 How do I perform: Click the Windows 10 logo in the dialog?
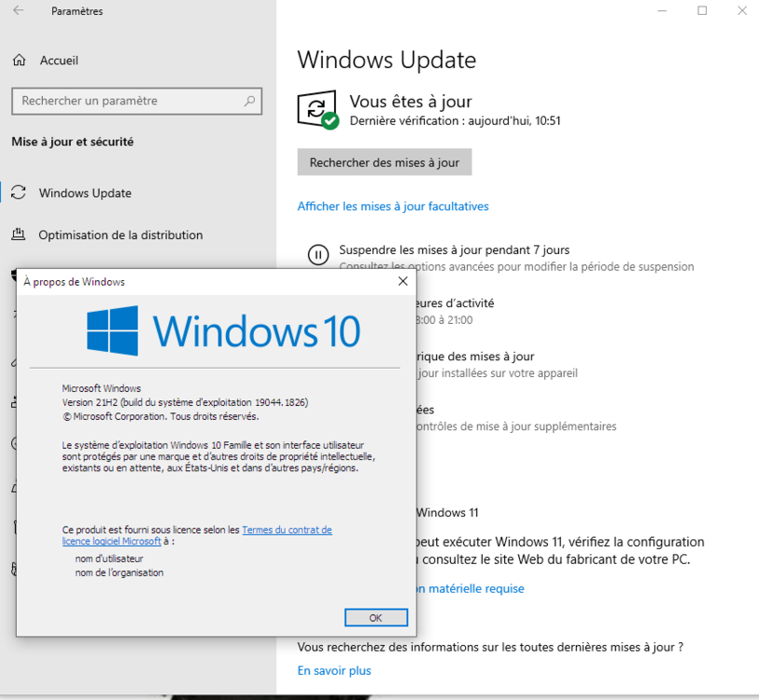point(222,330)
